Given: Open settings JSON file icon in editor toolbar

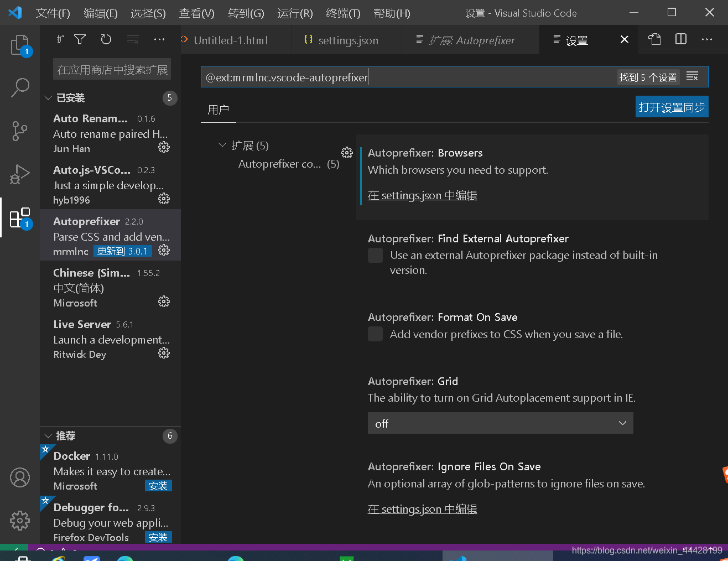Looking at the screenshot, I should [x=654, y=39].
